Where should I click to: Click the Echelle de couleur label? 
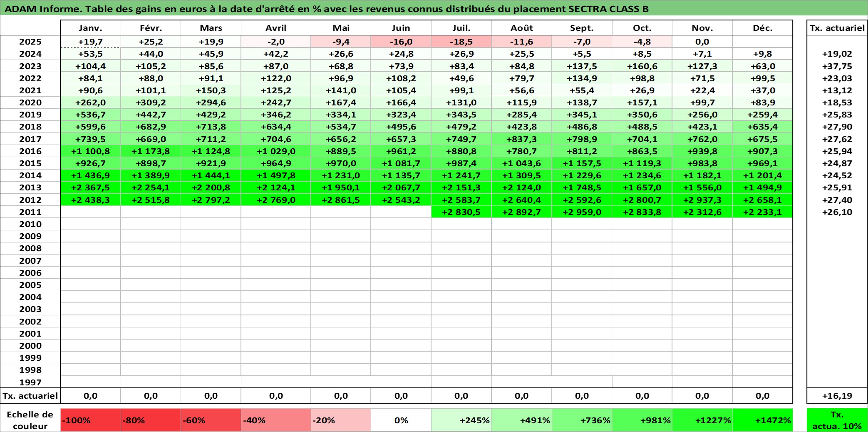(x=30, y=420)
